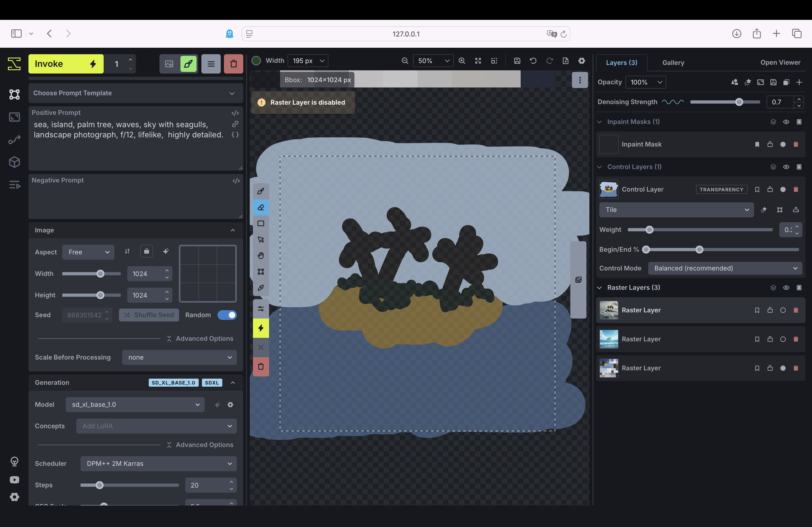The width and height of the screenshot is (812, 527).
Task: Select the View hand tool
Action: pyautogui.click(x=261, y=256)
